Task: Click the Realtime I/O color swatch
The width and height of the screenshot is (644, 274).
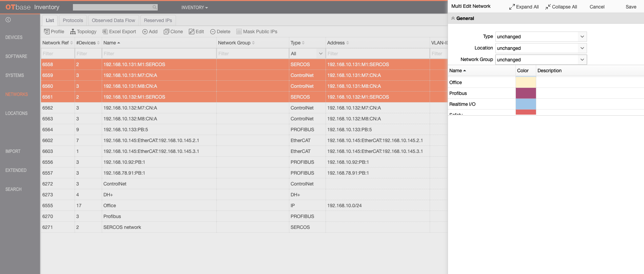Action: [x=526, y=104]
